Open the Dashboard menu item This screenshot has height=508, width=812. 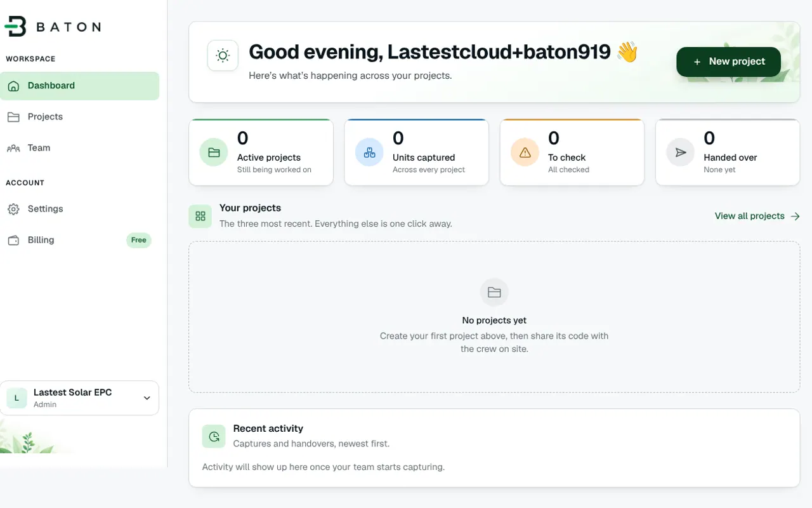(x=80, y=86)
